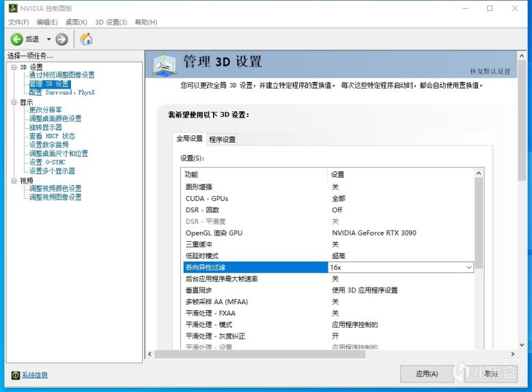This screenshot has height=392, width=532.
Task: Select the 平滑处理 - 模式 row
Action: (328, 325)
